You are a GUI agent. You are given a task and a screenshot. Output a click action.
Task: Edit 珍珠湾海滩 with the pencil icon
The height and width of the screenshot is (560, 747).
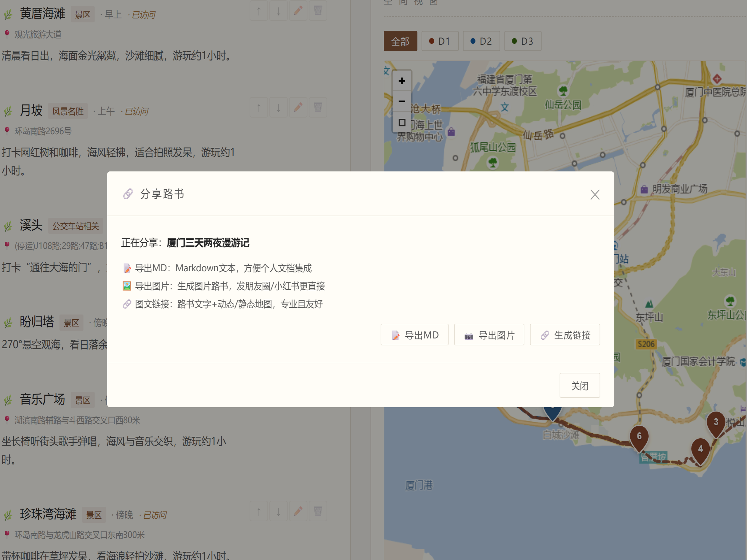[298, 511]
